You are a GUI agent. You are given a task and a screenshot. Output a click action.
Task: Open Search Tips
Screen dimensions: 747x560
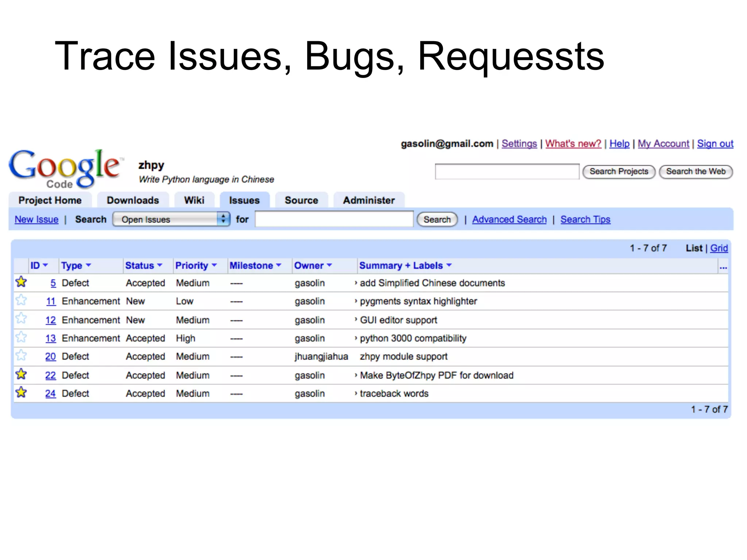585,219
